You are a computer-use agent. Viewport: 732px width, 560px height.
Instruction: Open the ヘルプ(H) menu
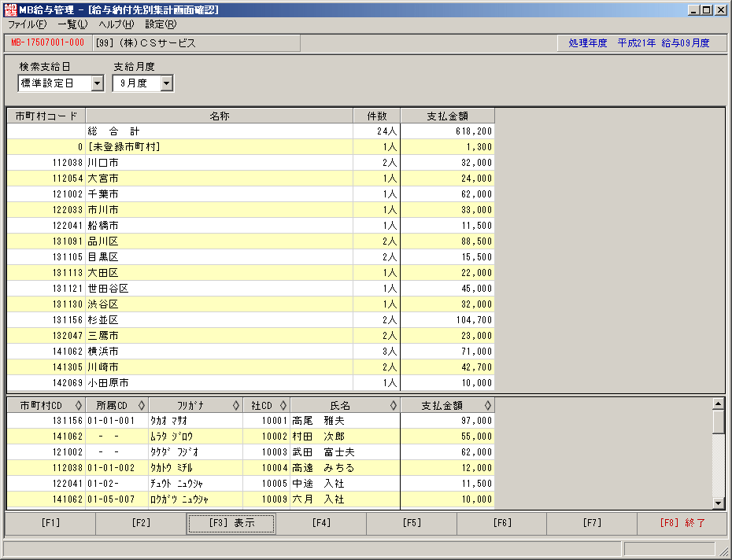116,24
